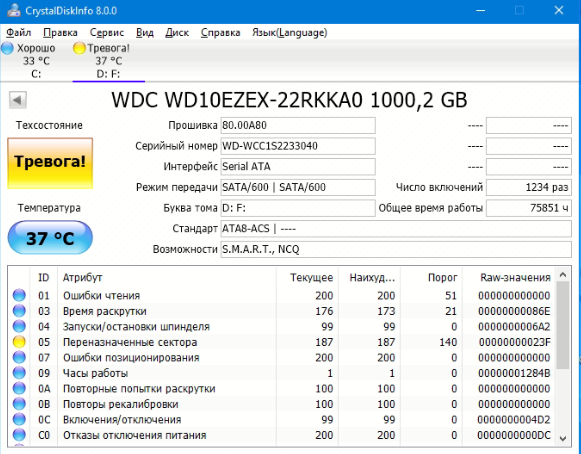Viewport: 581px width, 454px height.
Task: Open the Вид menu
Action: (x=145, y=33)
